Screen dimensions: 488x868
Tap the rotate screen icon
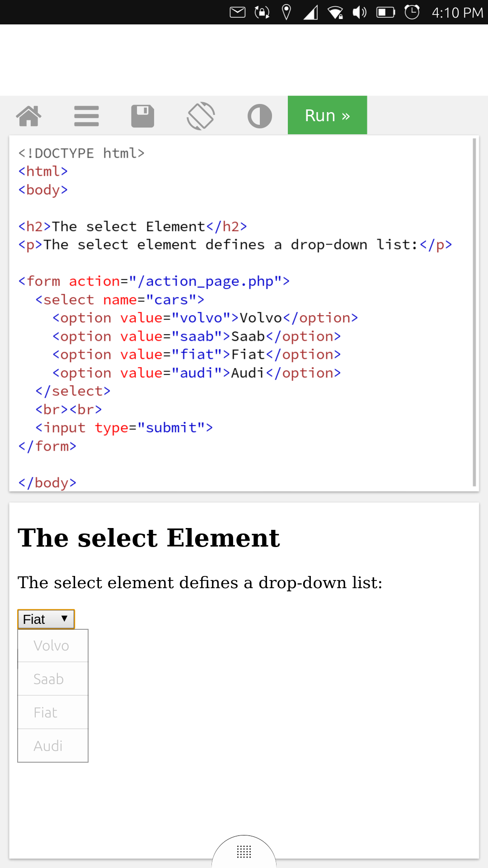(x=201, y=115)
